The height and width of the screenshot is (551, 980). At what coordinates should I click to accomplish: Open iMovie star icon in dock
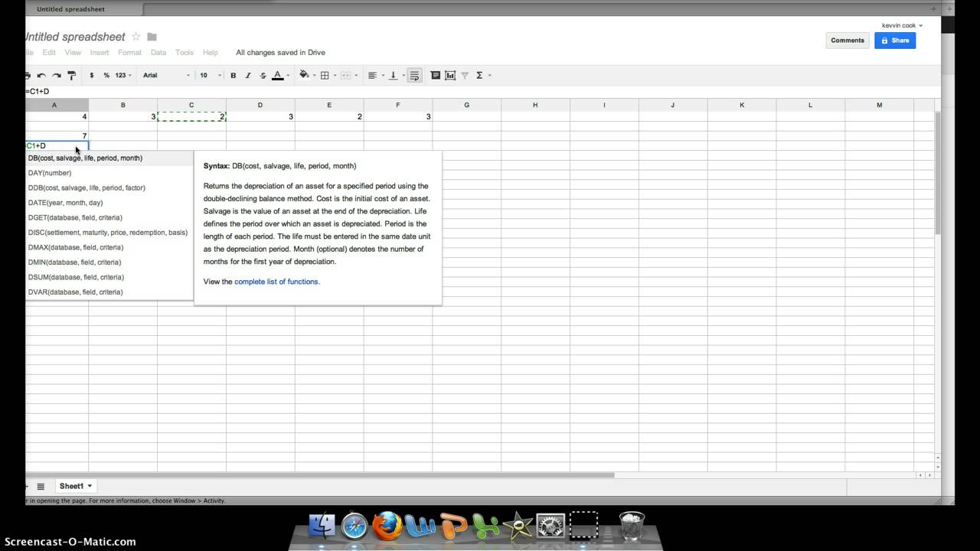click(518, 526)
